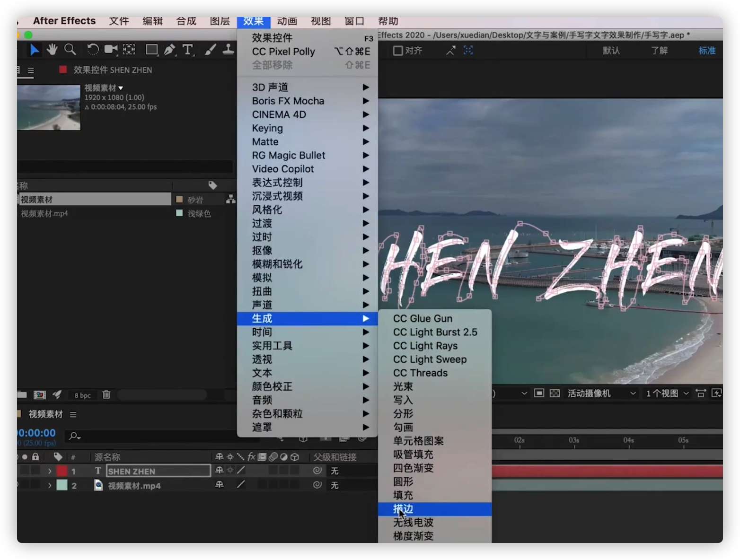Click the lock column header icon in timeline
The image size is (740, 560).
(x=35, y=456)
